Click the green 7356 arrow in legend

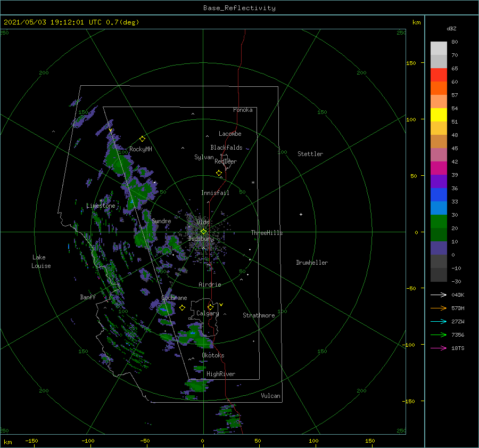(439, 335)
